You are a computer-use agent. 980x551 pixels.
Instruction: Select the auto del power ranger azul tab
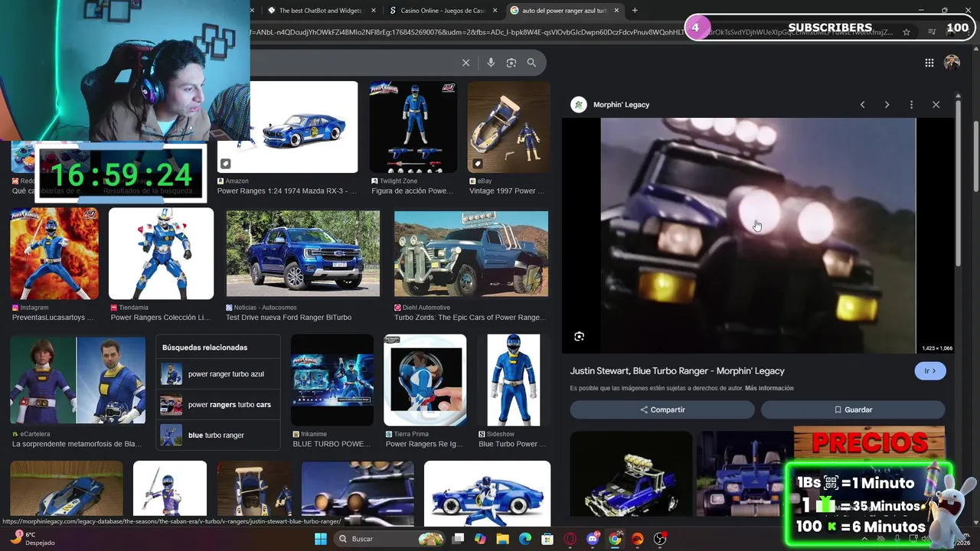(563, 11)
